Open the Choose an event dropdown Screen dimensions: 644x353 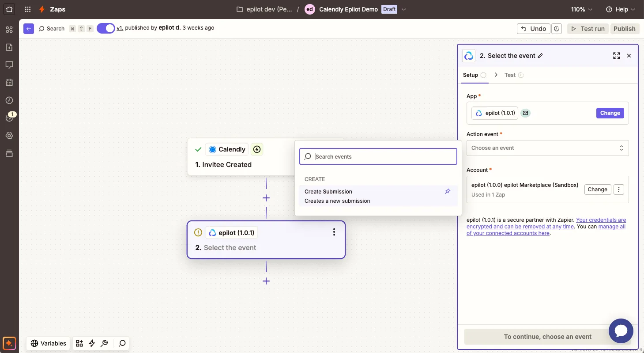tap(547, 148)
